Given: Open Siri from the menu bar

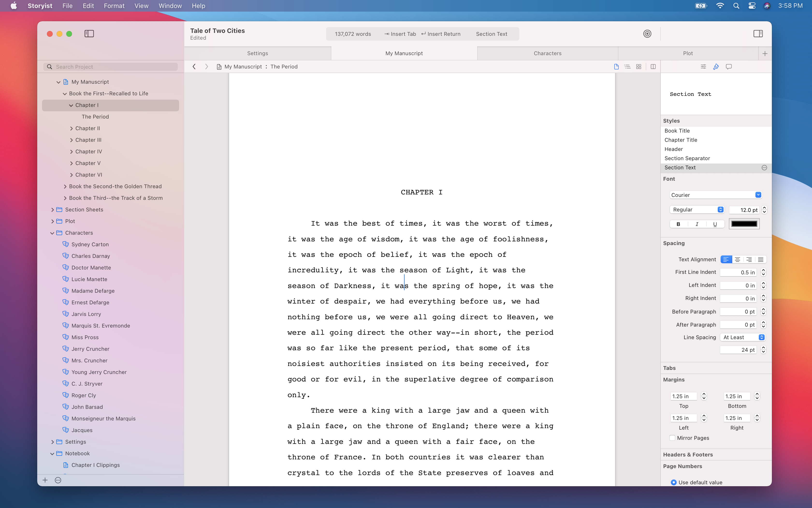Looking at the screenshot, I should (x=767, y=6).
